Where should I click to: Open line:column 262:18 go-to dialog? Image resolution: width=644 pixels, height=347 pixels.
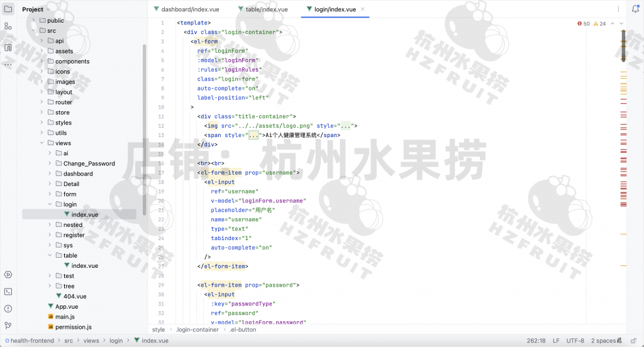[536, 341]
